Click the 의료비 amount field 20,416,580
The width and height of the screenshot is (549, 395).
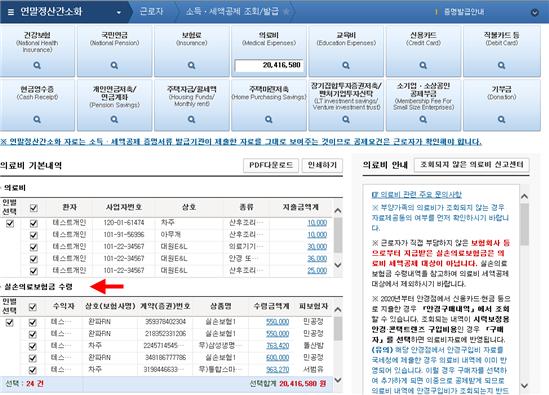[x=269, y=65]
